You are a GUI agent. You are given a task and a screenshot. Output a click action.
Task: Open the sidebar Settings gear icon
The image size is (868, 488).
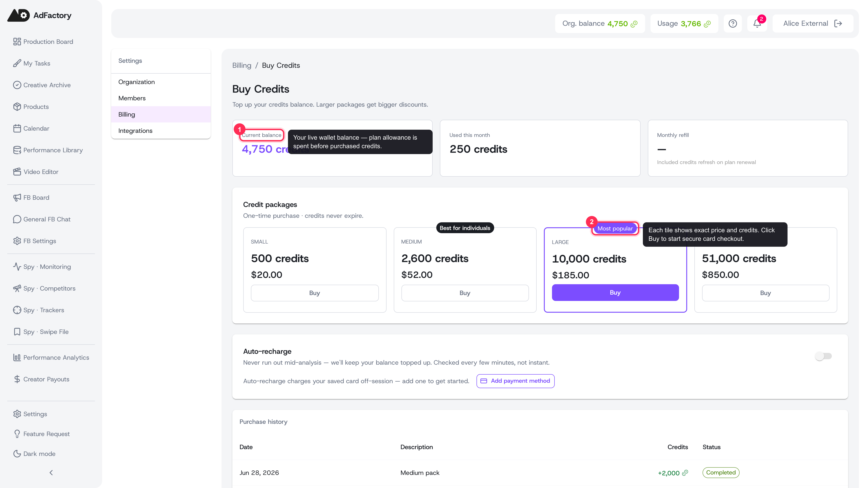coord(17,414)
